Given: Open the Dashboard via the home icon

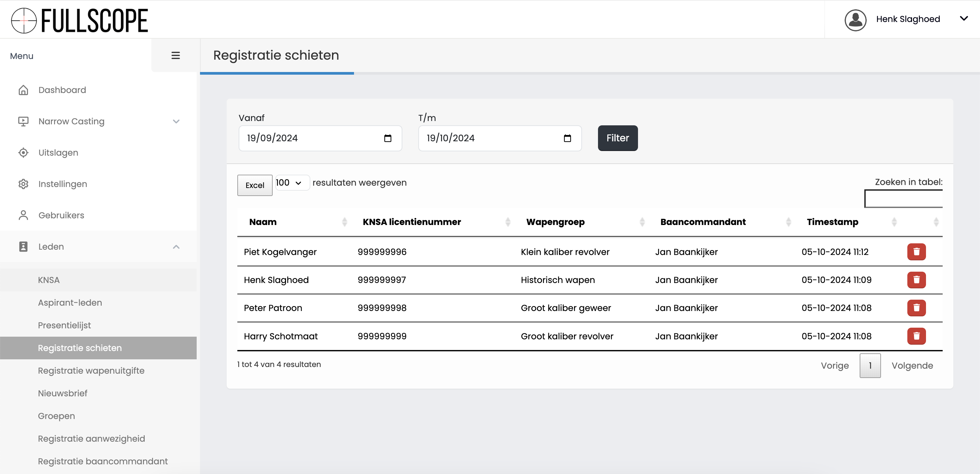Looking at the screenshot, I should coord(23,90).
